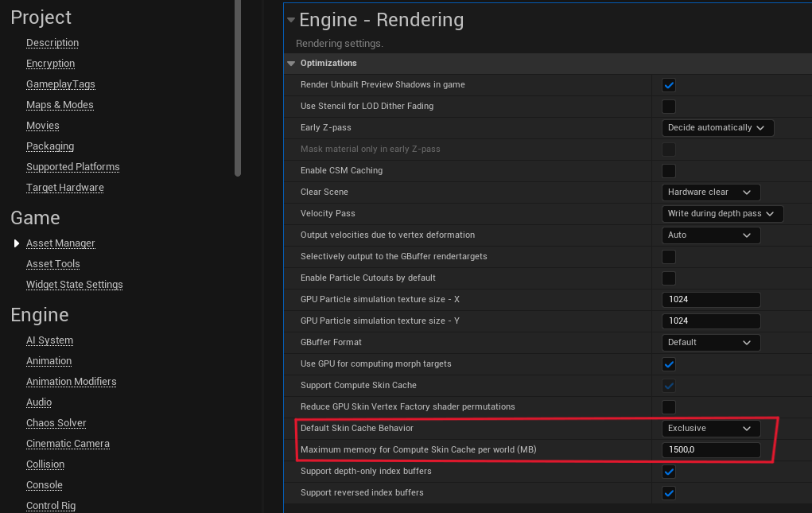Collapse the Engine - Rendering header triangle
812x513 pixels.
click(291, 20)
